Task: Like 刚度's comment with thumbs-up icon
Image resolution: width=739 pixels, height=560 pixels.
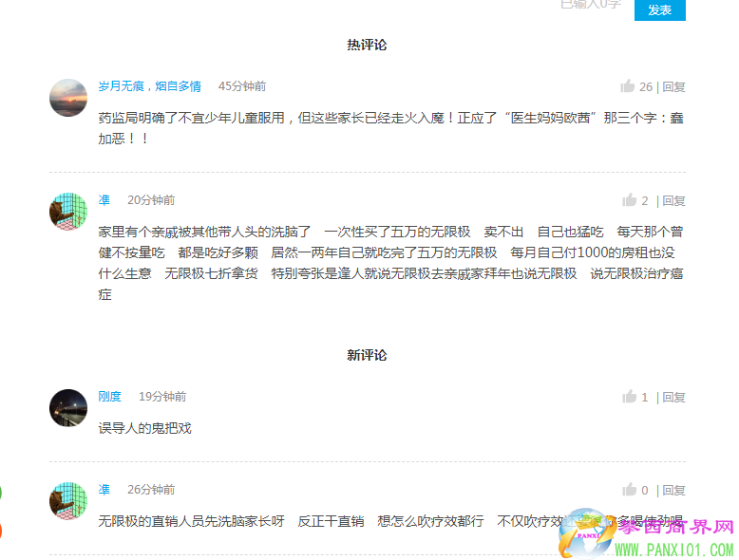Action: (629, 397)
